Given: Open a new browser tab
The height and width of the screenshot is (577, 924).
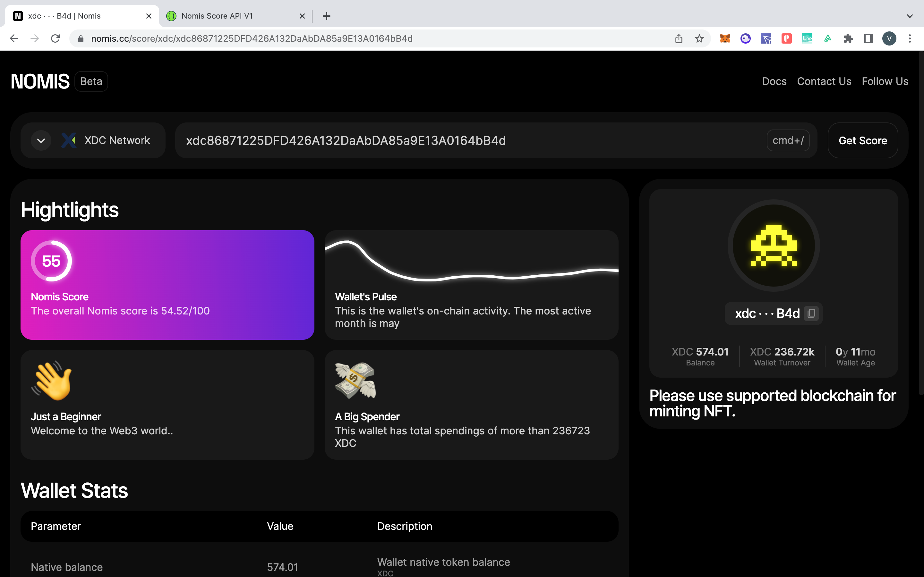Looking at the screenshot, I should (327, 16).
